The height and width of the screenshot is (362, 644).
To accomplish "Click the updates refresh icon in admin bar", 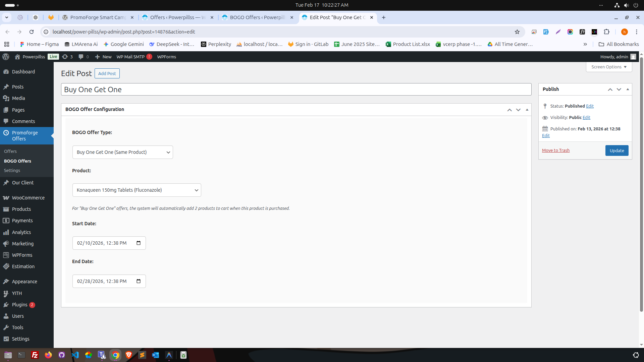I will click(x=66, y=57).
